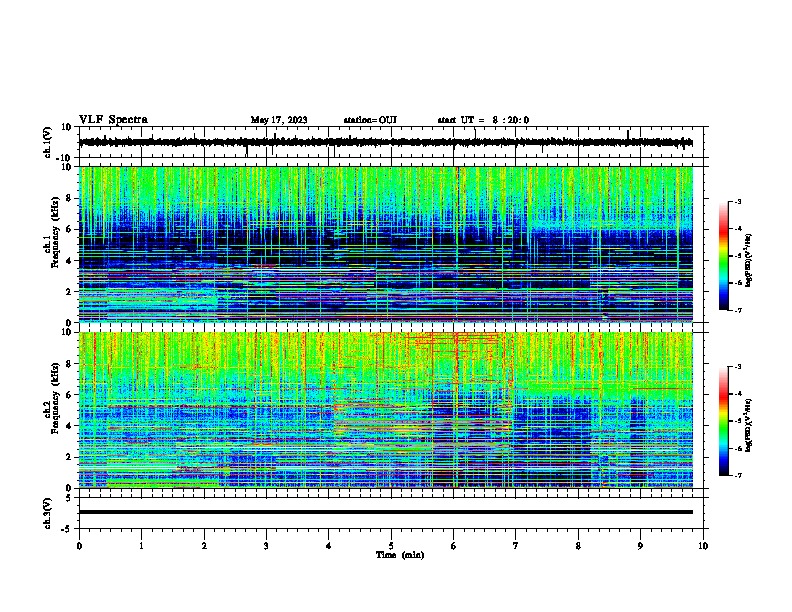
Task: Click the log(PSD) units label beside ch.2 color bar
Action: coord(749,425)
